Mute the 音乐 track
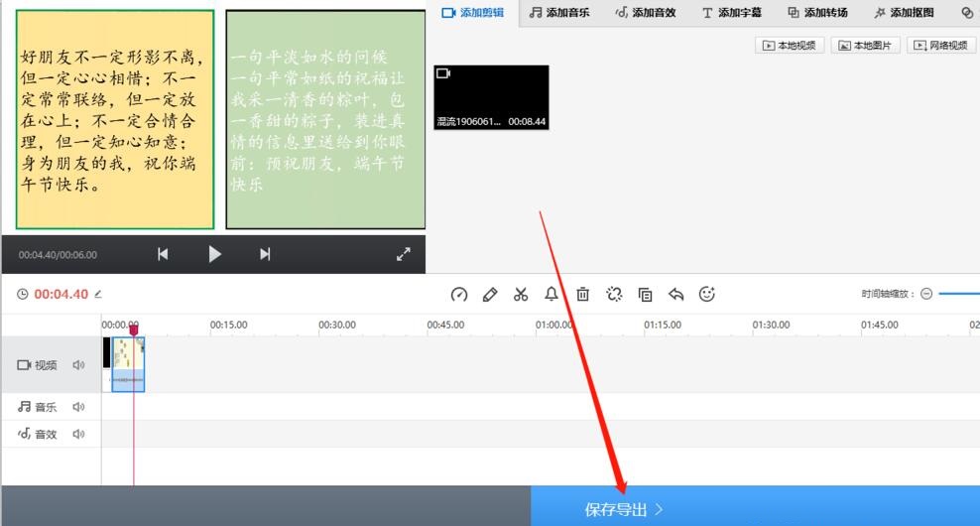Viewport: 980px width, 526px height. point(79,407)
